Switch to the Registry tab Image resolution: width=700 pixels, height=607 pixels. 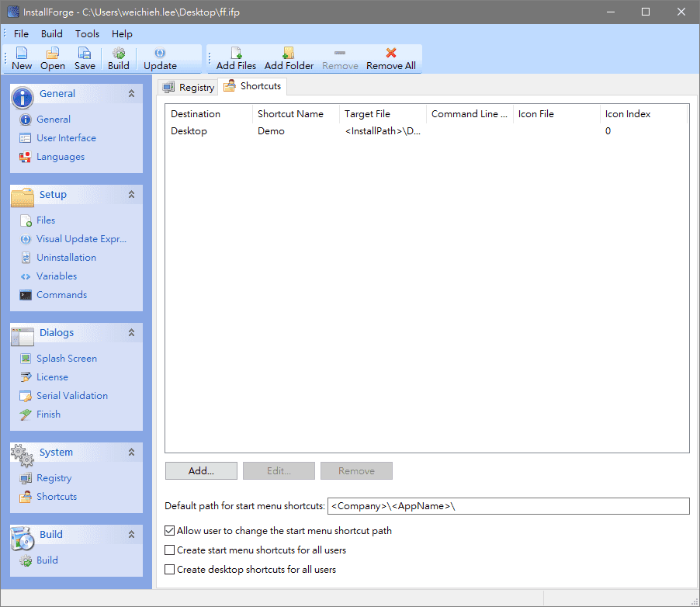188,87
